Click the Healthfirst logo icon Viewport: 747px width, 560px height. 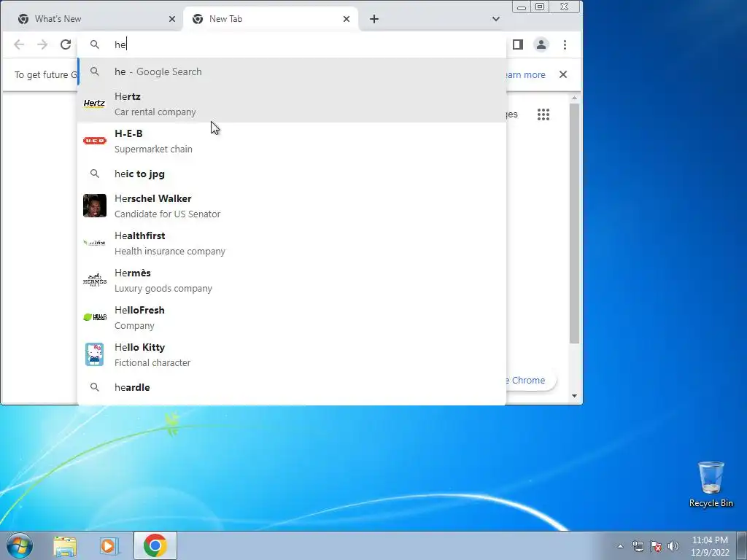(x=94, y=243)
